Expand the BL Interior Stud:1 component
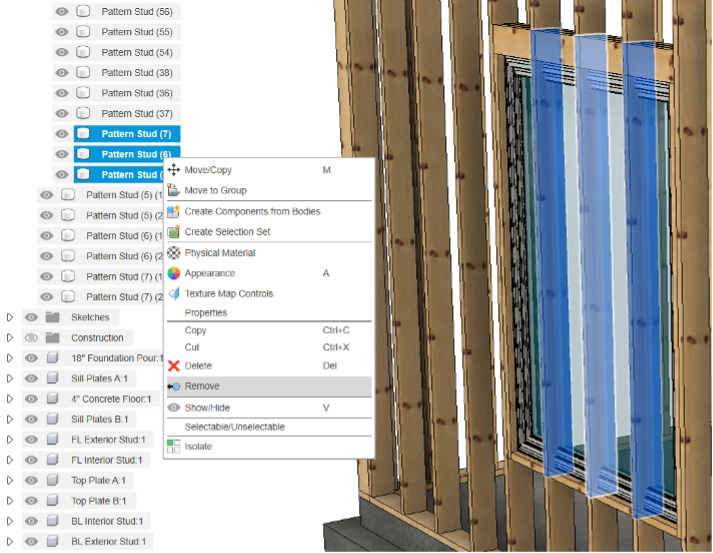This screenshot has height=553, width=713. point(10,521)
